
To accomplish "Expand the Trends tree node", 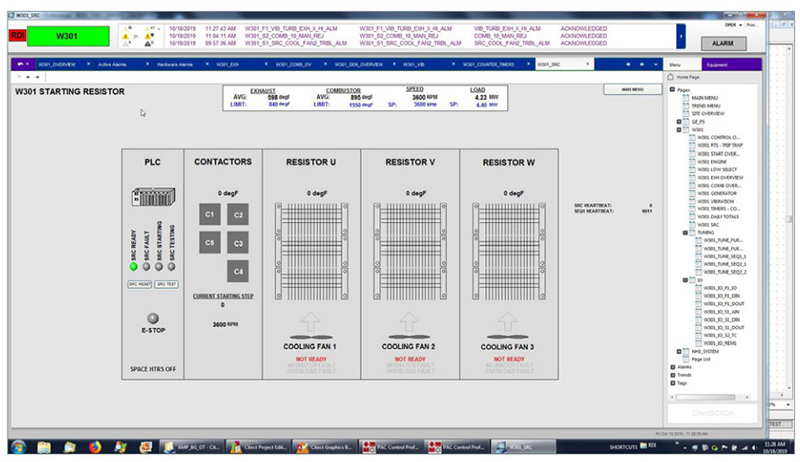I will 672,375.
